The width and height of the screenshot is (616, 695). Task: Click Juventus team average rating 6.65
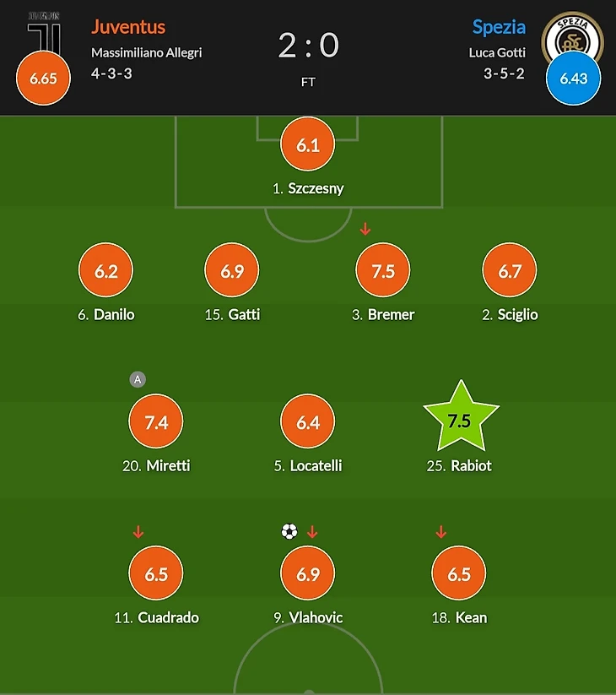tap(43, 79)
